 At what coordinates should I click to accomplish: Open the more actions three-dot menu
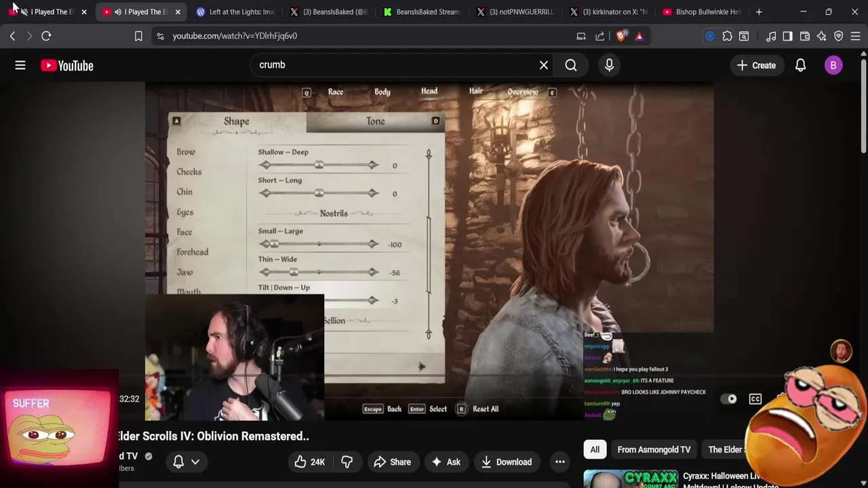coord(560,462)
